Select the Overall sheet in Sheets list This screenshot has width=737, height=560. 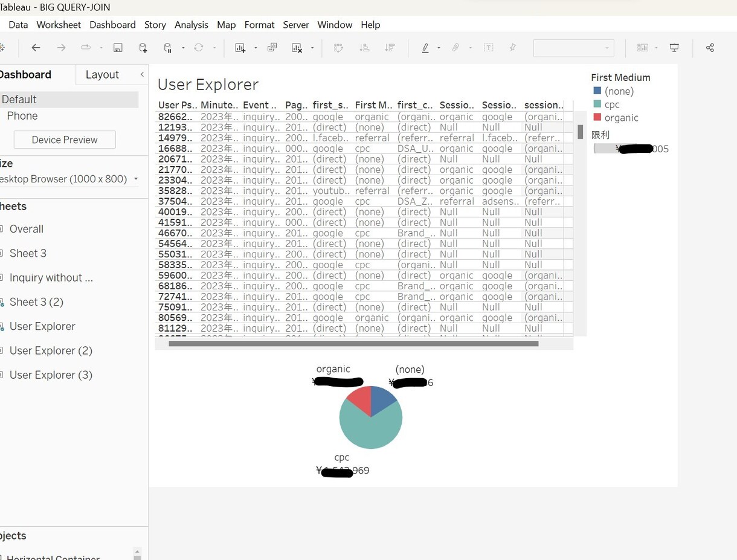27,229
